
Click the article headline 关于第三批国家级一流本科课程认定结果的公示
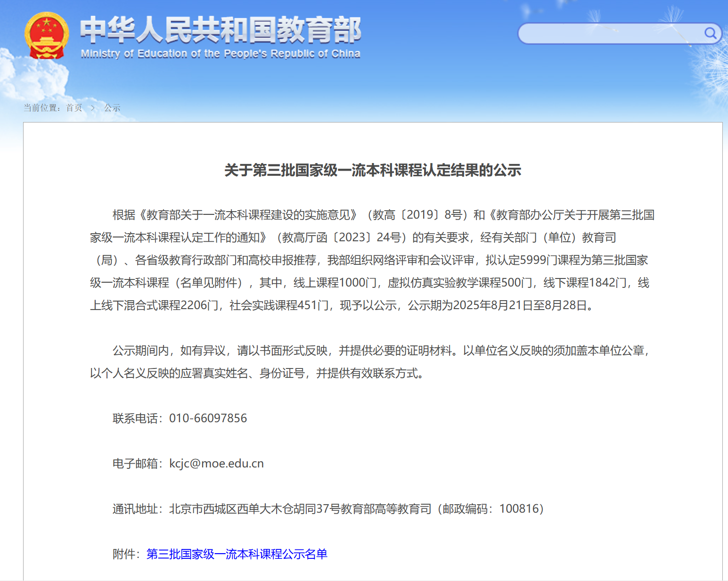tap(372, 170)
